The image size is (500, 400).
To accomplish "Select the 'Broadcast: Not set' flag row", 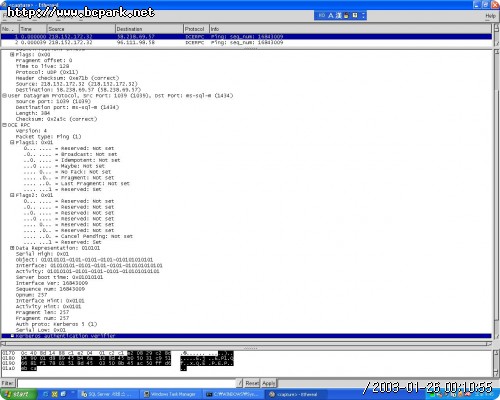I will pos(70,154).
